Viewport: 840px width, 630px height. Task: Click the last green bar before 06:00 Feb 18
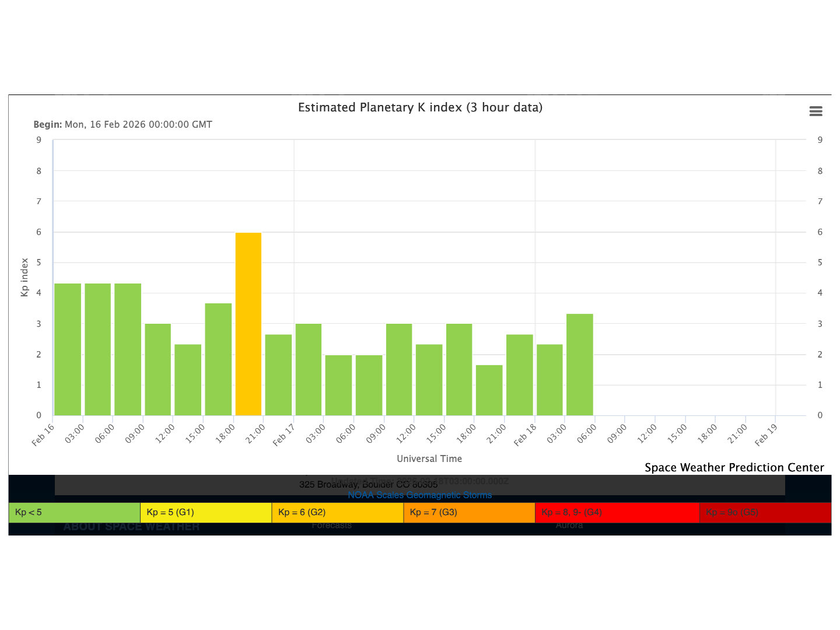point(579,365)
